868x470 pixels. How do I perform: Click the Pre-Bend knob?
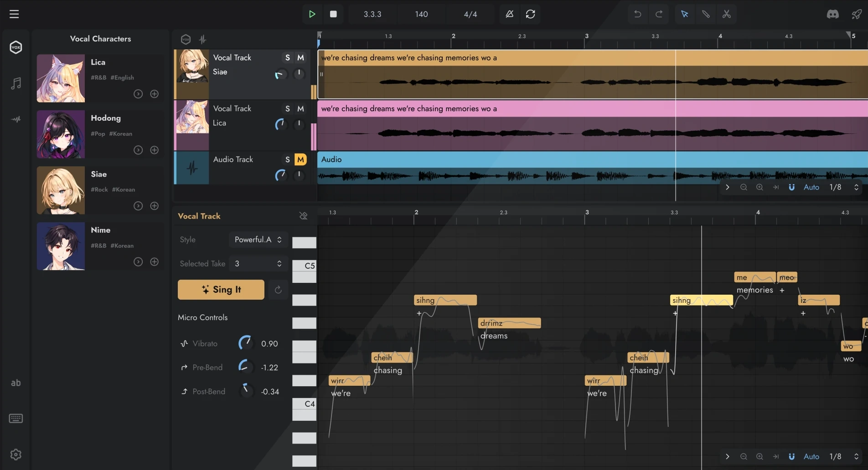coord(245,367)
